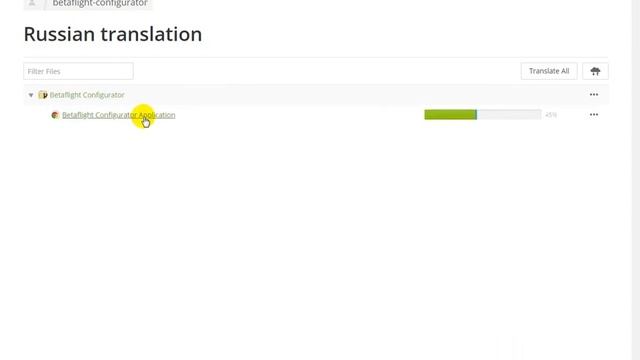Click the Russian translation page heading

tap(113, 34)
